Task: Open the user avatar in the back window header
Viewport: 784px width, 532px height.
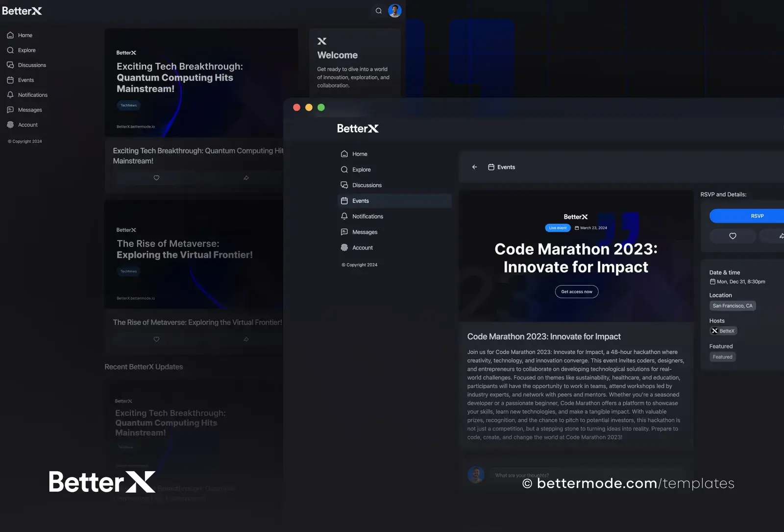Action: click(x=395, y=10)
